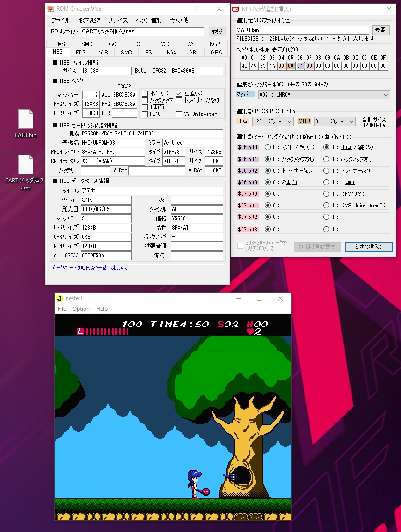Open リサイズ menu
The width and height of the screenshot is (401, 532).
click(118, 20)
